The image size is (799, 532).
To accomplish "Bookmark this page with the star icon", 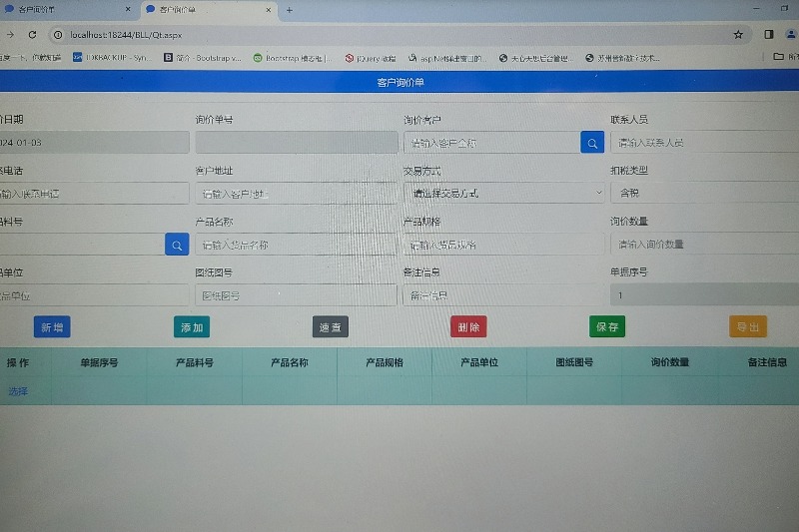I will pos(738,34).
